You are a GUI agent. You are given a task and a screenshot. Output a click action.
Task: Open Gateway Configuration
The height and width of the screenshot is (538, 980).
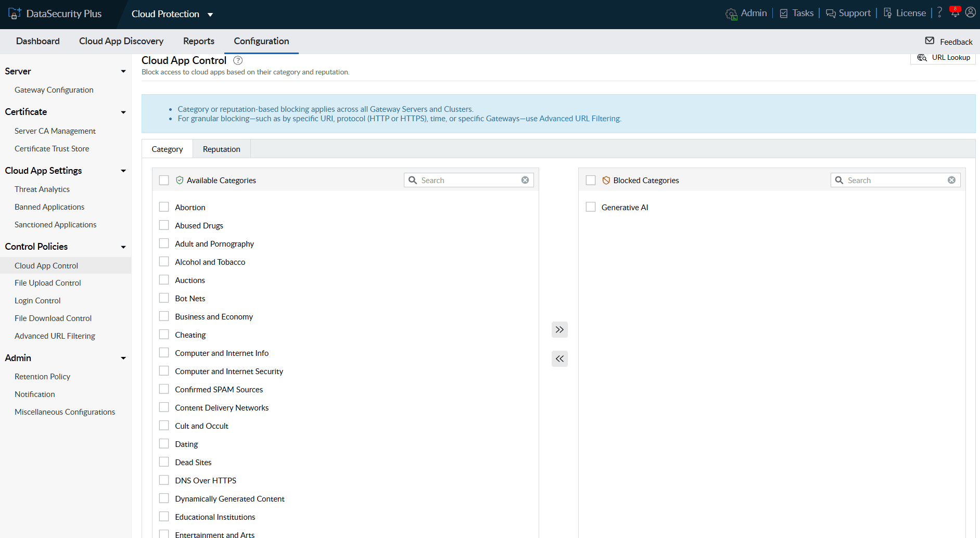pyautogui.click(x=54, y=90)
